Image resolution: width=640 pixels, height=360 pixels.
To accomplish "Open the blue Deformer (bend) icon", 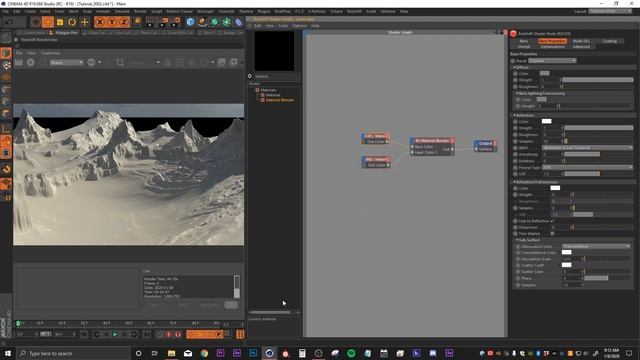I will 238,22.
